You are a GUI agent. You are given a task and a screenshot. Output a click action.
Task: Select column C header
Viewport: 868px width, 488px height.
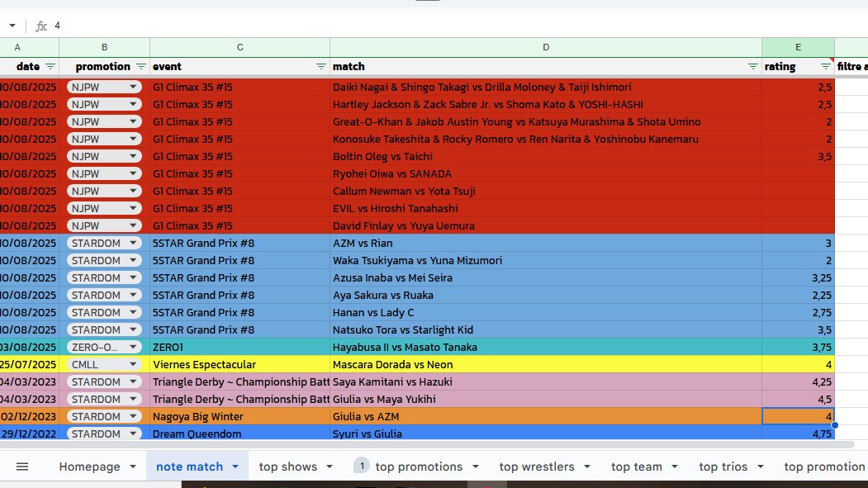point(240,47)
